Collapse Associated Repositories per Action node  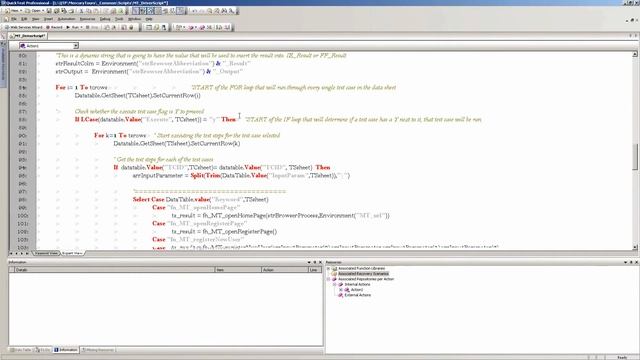click(x=329, y=279)
